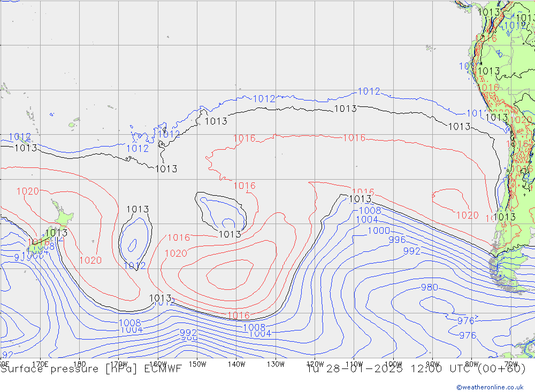Image resolution: width=535 pixels, height=392 pixels.
Task: Click the 170E longitude axis label
Action: [41, 363]
